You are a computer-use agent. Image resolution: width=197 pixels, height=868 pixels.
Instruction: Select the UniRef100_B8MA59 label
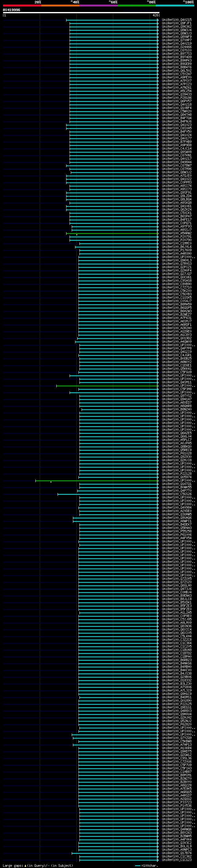click(x=177, y=304)
